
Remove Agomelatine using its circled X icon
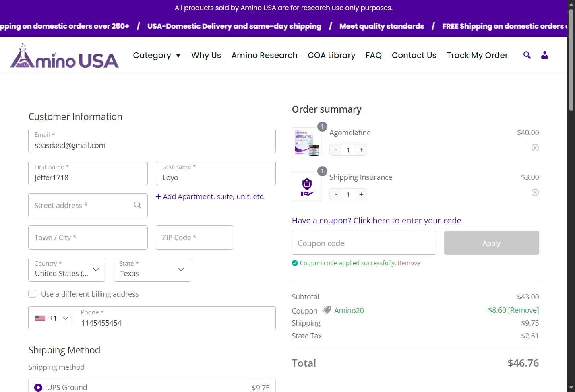[x=535, y=148]
